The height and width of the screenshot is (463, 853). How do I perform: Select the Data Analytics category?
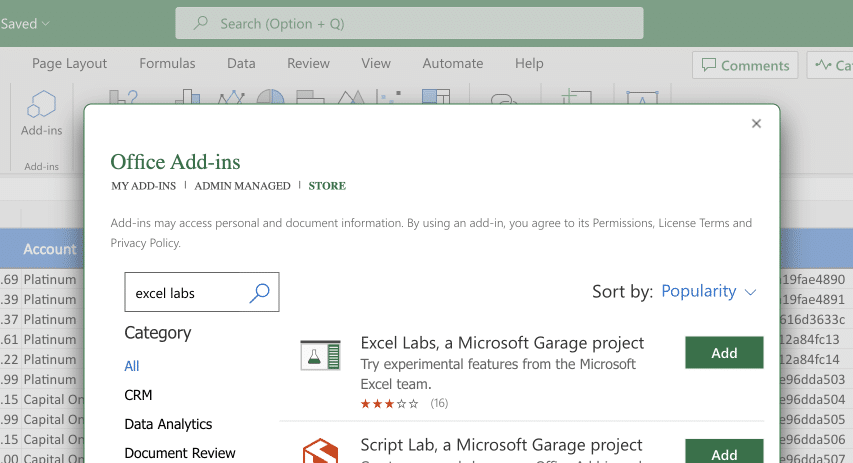pyautogui.click(x=168, y=424)
